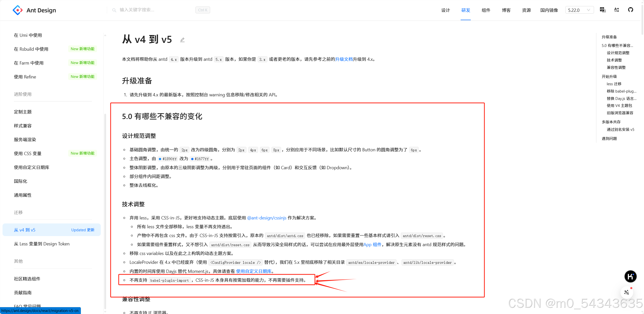The height and width of the screenshot is (314, 644).
Task: Click the #1677ff color swatch dot
Action: coord(192,159)
